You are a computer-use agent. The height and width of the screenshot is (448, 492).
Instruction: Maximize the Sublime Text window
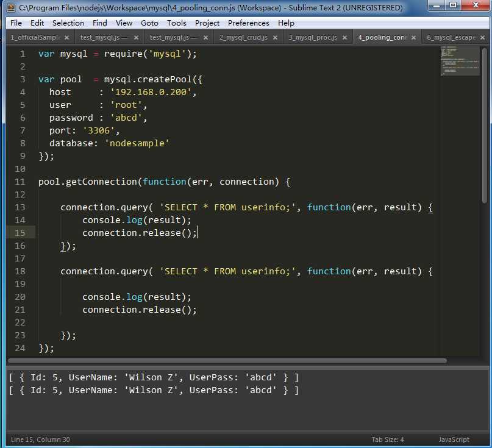453,5
